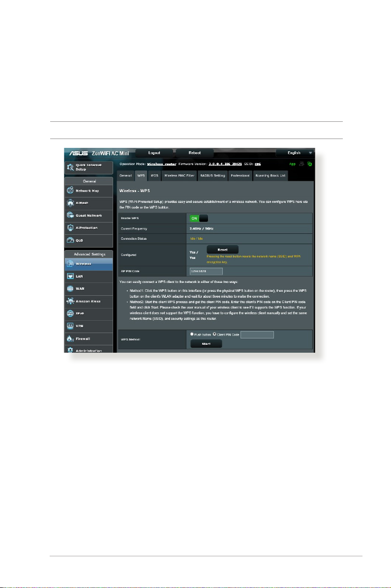The width and height of the screenshot is (391, 588).
Task: Open the Firewall flame icon
Action: click(x=70, y=338)
